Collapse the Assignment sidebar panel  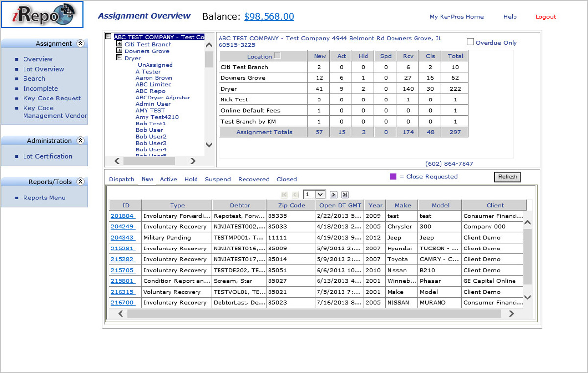[x=80, y=44]
